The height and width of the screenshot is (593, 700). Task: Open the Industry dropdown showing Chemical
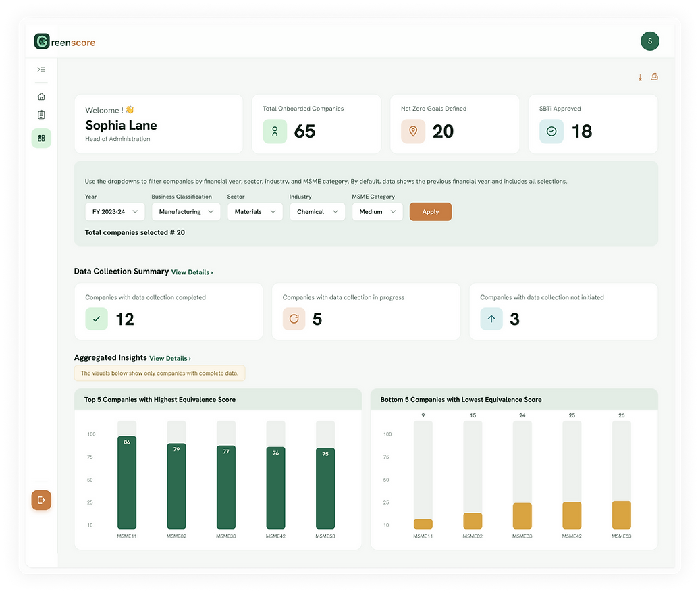(x=317, y=211)
